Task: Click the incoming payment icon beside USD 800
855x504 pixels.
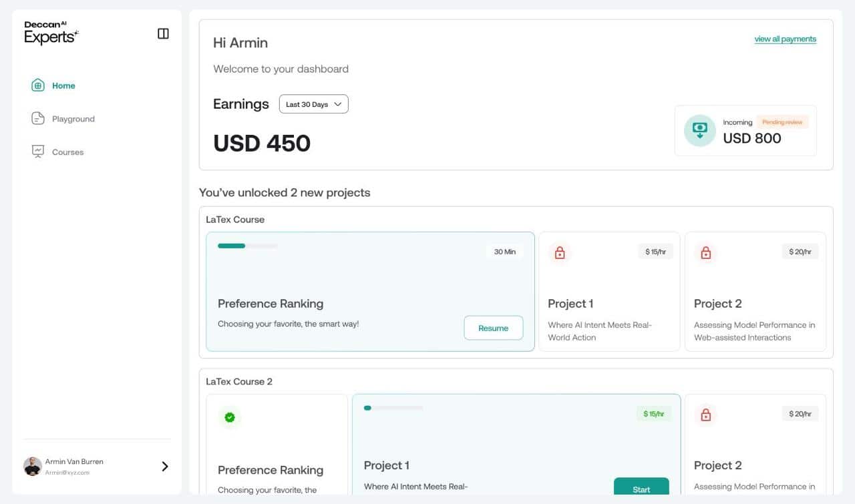Action: click(x=699, y=130)
